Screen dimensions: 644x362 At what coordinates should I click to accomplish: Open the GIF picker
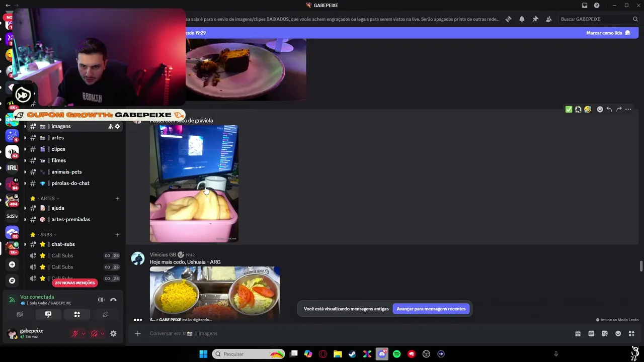(591, 333)
